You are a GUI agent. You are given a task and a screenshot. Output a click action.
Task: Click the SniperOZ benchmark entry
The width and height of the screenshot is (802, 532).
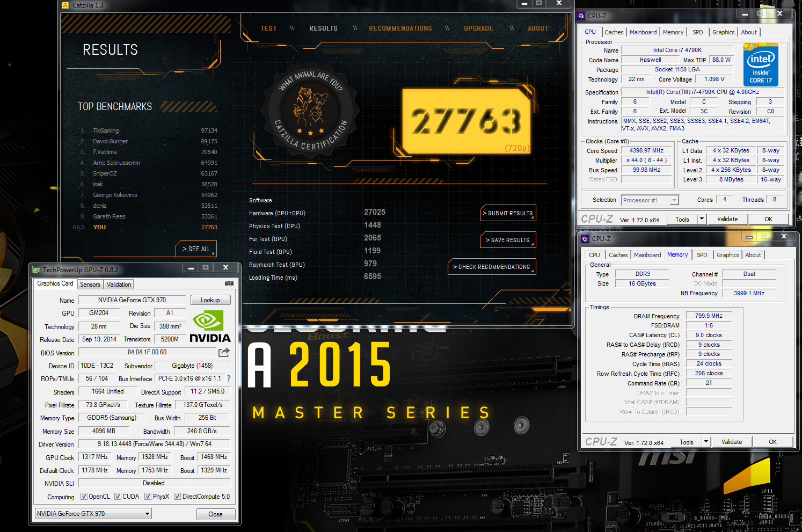(149, 173)
